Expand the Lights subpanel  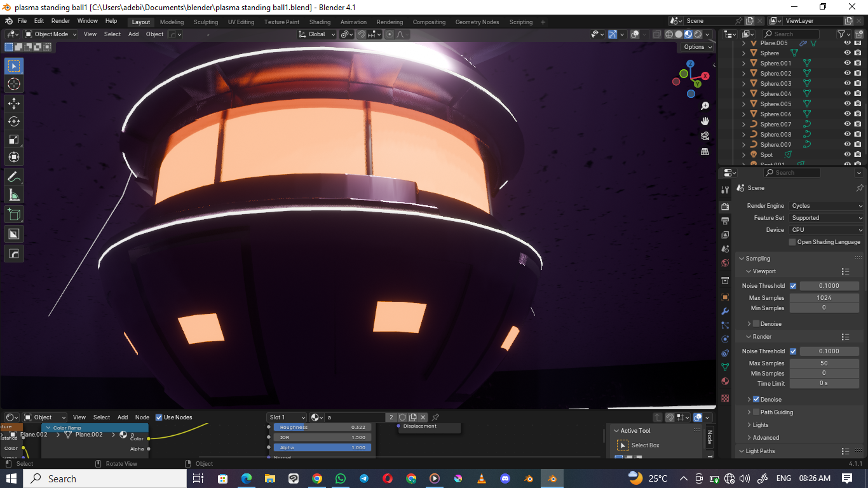[761, 425]
